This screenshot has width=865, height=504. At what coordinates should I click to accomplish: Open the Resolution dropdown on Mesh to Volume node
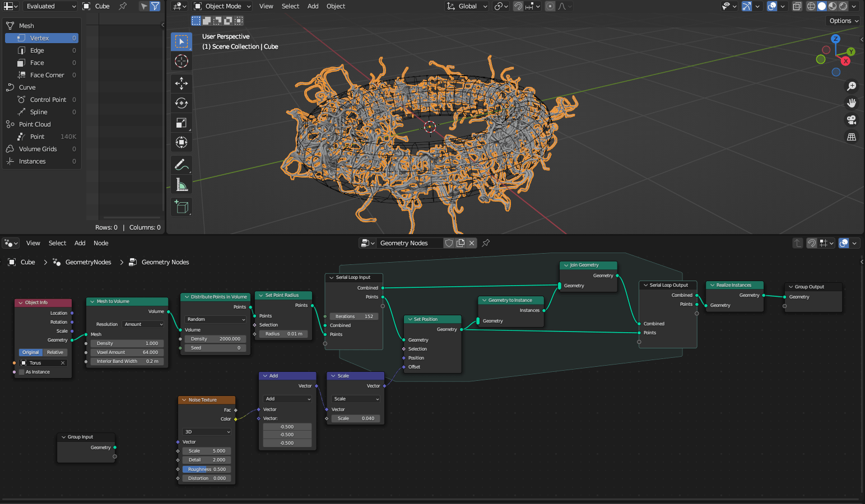tap(143, 324)
